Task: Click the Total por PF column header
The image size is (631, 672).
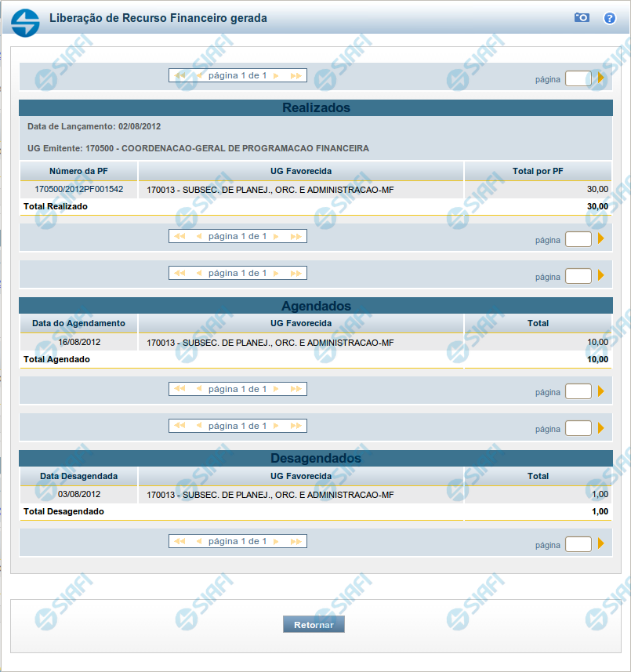Action: pos(538,171)
